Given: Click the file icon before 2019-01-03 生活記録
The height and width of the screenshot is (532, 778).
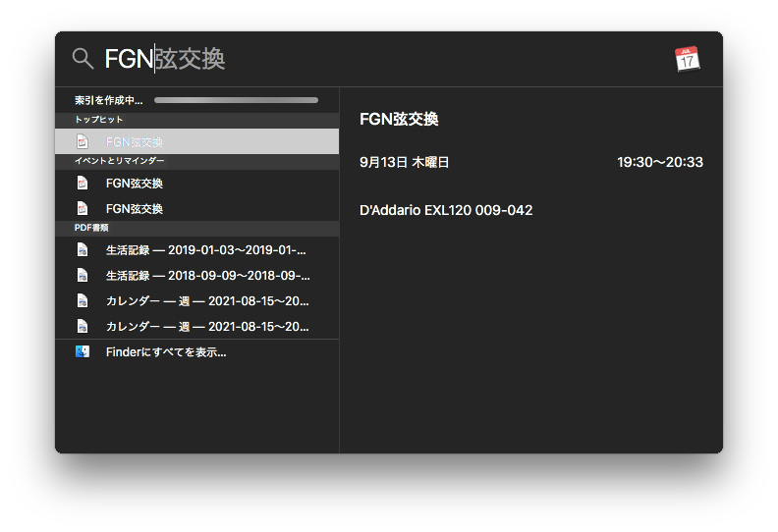Looking at the screenshot, I should pyautogui.click(x=83, y=249).
